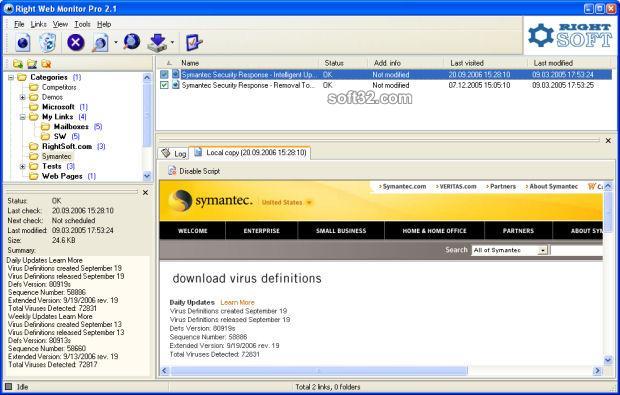Click the SMALL BUSINESS navigation tab

(x=341, y=231)
